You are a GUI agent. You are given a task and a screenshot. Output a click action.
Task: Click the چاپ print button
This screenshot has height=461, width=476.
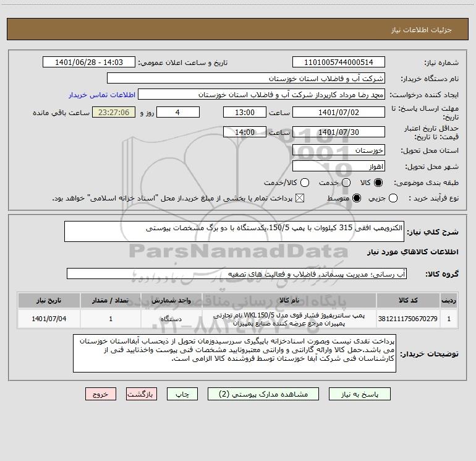182,394
